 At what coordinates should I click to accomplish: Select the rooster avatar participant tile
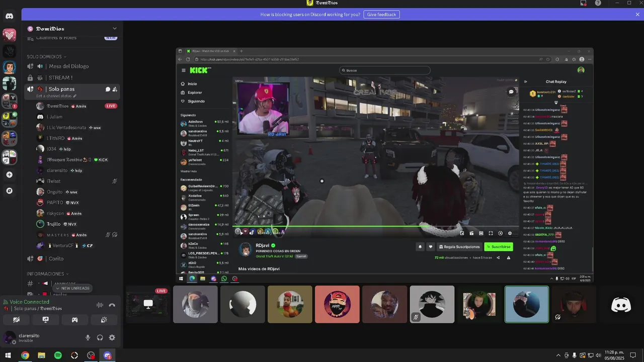290,304
